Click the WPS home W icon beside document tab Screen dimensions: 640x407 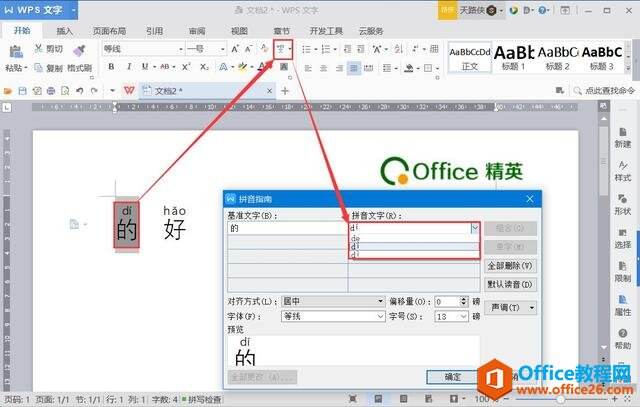129,90
